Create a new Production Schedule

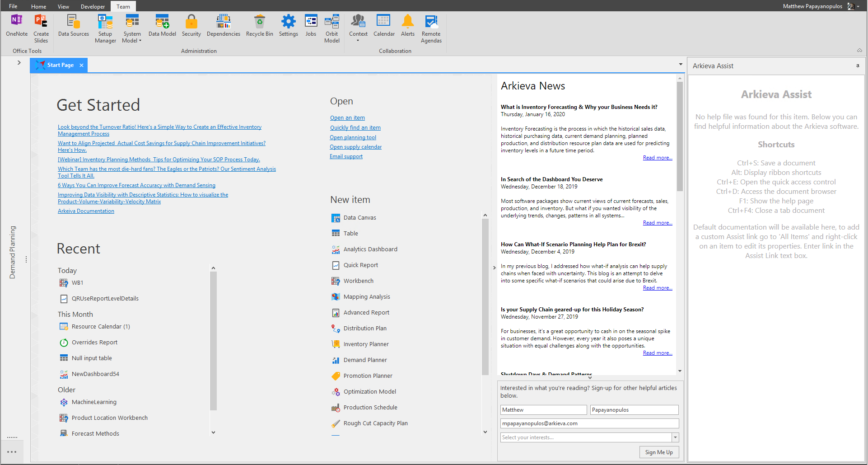(364, 408)
